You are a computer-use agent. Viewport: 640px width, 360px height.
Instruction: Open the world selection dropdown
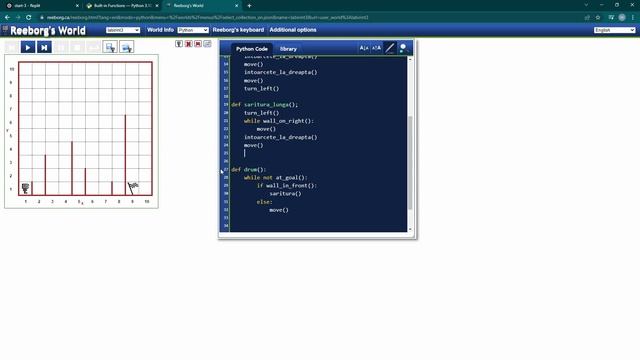(123, 30)
